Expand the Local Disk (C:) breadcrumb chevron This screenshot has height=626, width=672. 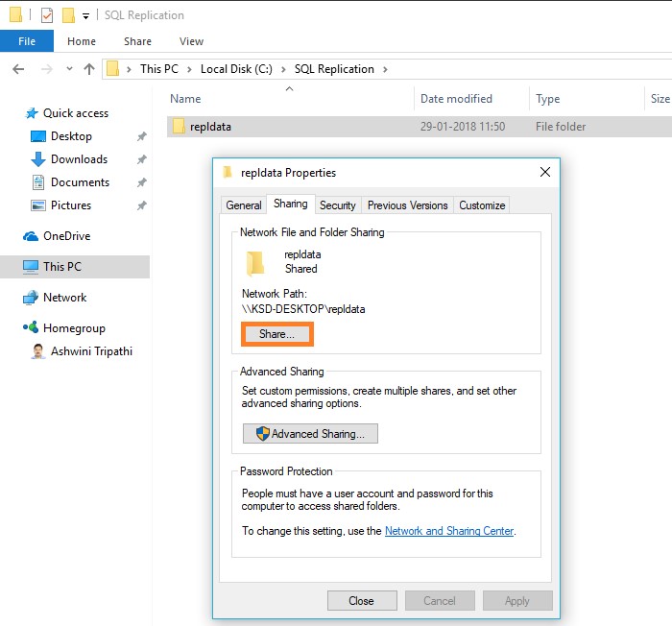(x=285, y=69)
